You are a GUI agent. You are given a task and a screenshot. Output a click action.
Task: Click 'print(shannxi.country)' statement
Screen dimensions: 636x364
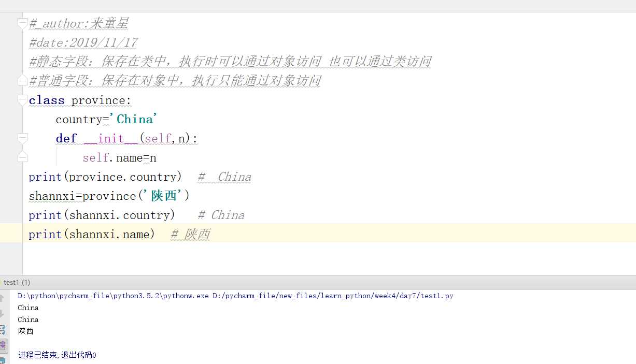(x=102, y=215)
